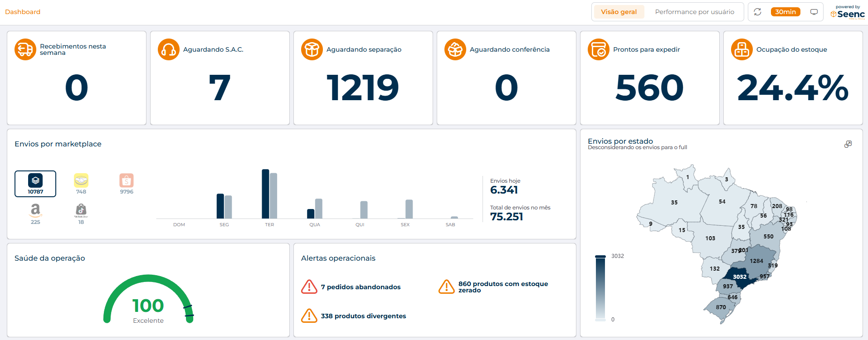Click the health gauge score 100

click(148, 306)
